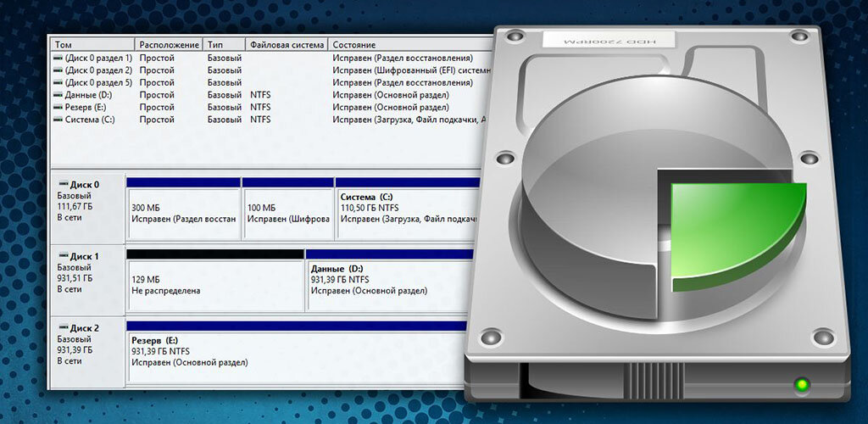
Task: Sort by the Расположение column header
Action: pyautogui.click(x=169, y=45)
